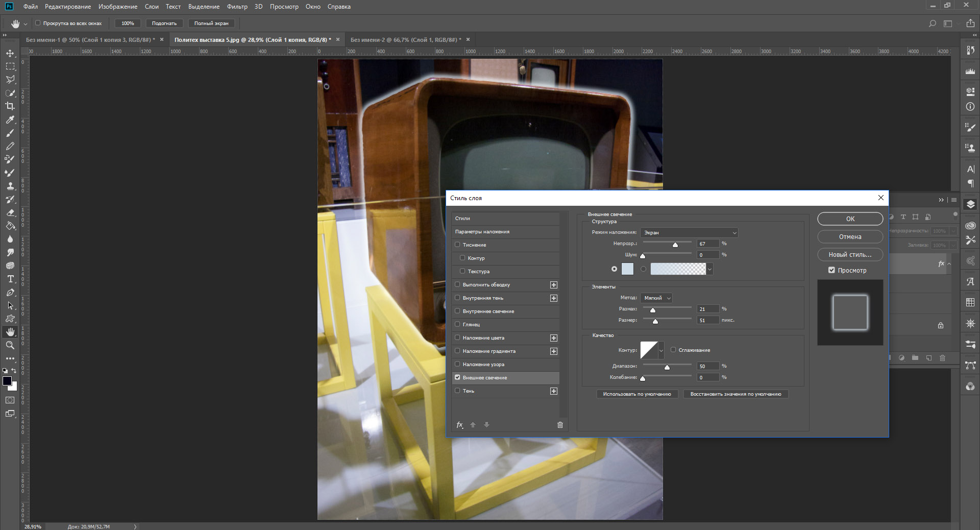Image resolution: width=980 pixels, height=530 pixels.
Task: Select the Move tool
Action: (x=10, y=53)
